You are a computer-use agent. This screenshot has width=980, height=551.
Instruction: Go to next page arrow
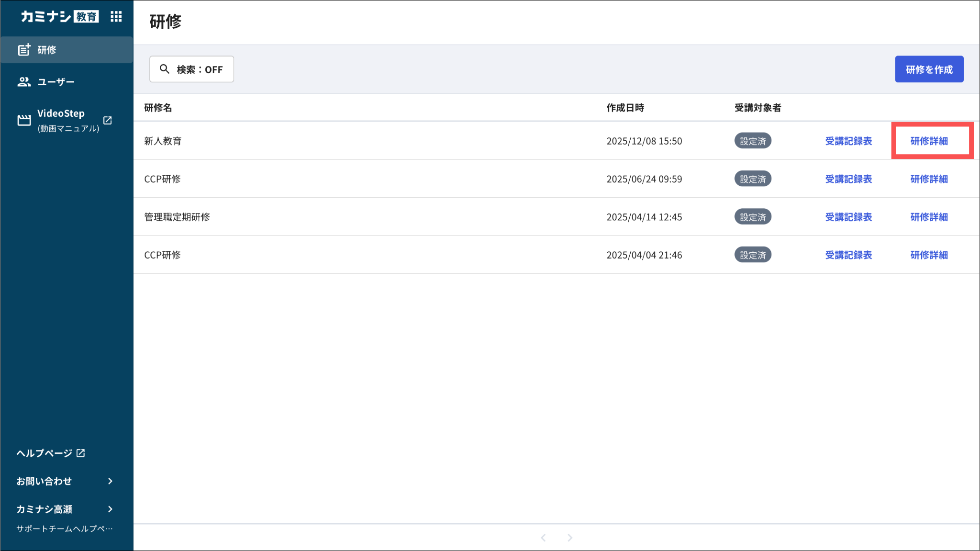(x=570, y=538)
